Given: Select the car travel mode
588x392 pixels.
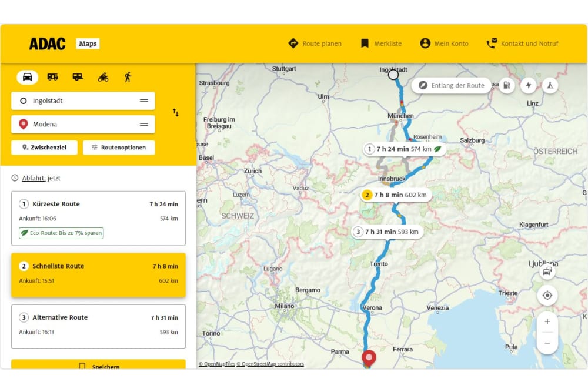Looking at the screenshot, I should [x=27, y=77].
